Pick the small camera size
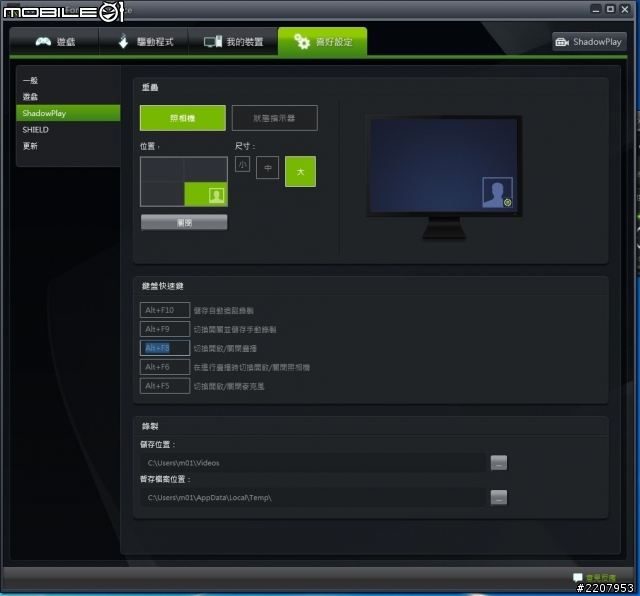The height and width of the screenshot is (596, 640). coord(242,165)
